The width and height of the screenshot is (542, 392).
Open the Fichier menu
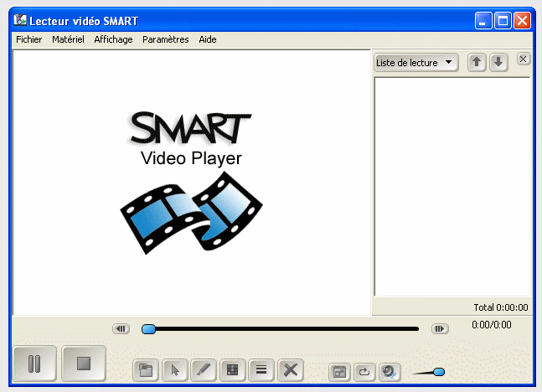(29, 39)
